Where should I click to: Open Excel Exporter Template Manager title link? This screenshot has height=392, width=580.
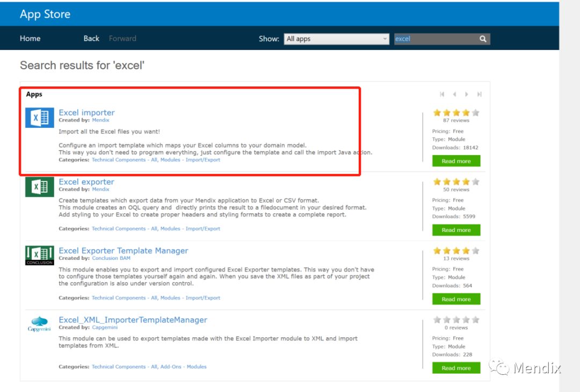tap(124, 251)
